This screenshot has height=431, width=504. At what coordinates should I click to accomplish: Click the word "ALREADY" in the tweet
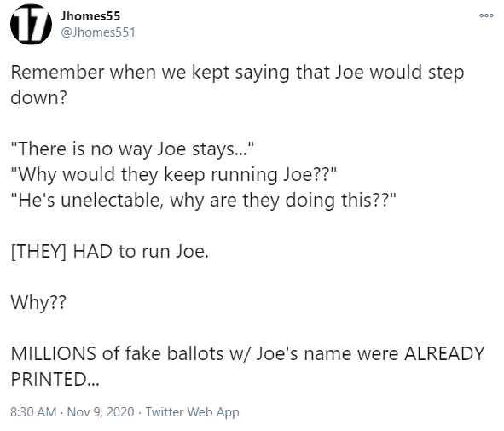444,354
